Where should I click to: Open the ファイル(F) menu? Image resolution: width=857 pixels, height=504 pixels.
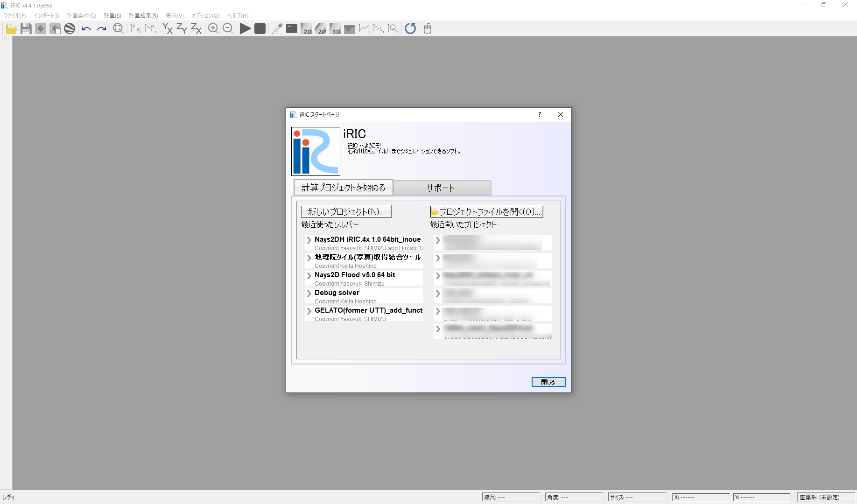[15, 16]
